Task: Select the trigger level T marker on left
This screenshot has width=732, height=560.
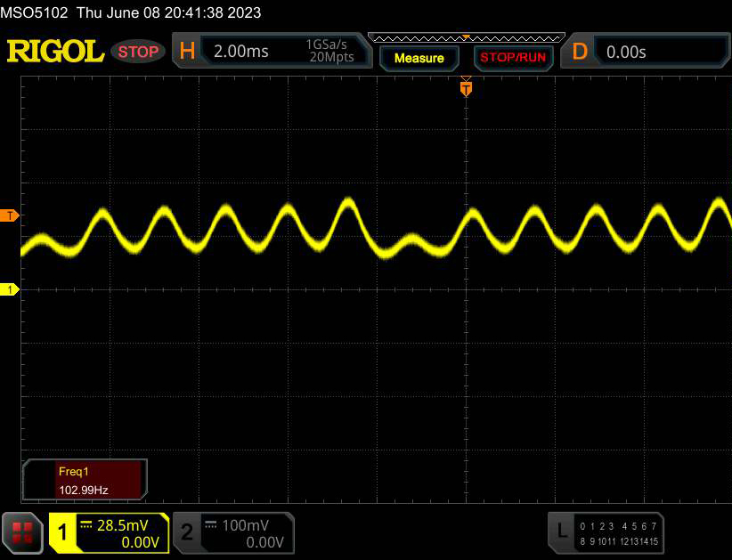Action: click(9, 215)
